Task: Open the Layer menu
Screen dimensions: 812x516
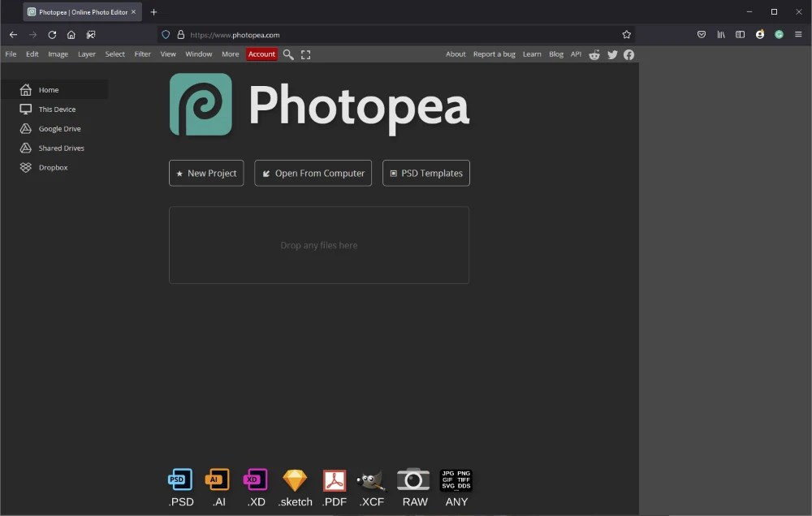Action: pyautogui.click(x=87, y=54)
